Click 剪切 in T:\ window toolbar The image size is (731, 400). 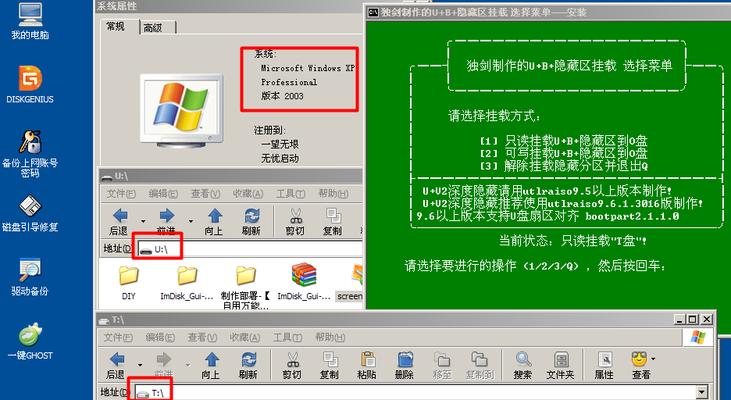(292, 366)
